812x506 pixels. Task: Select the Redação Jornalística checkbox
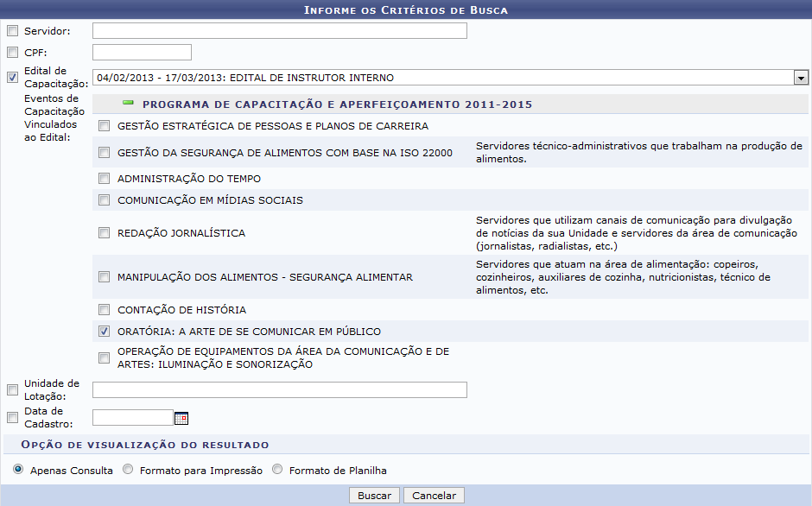pyautogui.click(x=104, y=233)
